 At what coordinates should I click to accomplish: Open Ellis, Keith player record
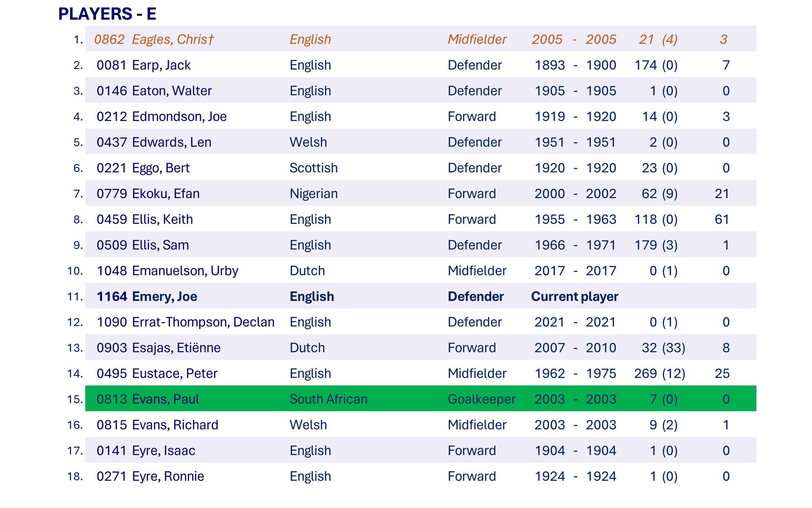[x=162, y=220]
